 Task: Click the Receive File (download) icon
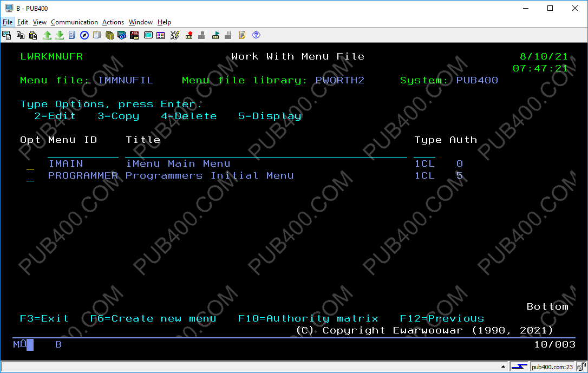[60, 35]
